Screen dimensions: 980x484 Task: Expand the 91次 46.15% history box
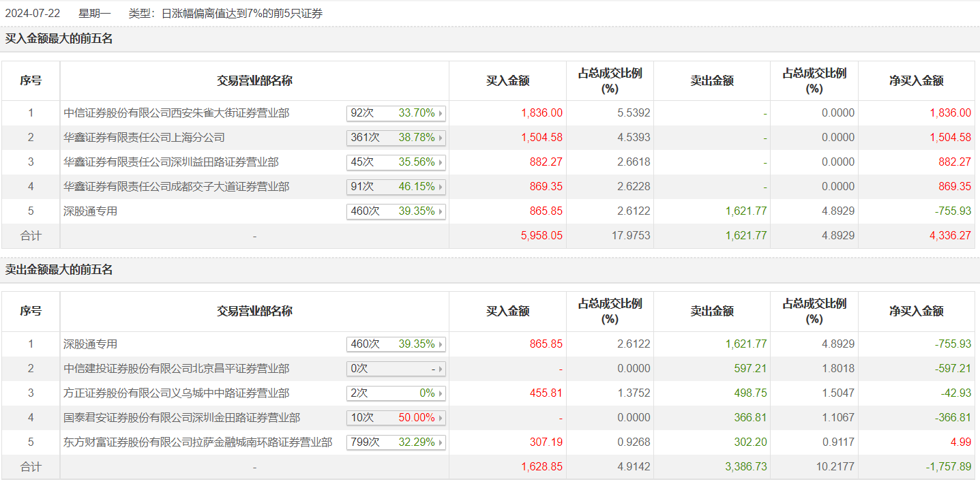point(396,187)
